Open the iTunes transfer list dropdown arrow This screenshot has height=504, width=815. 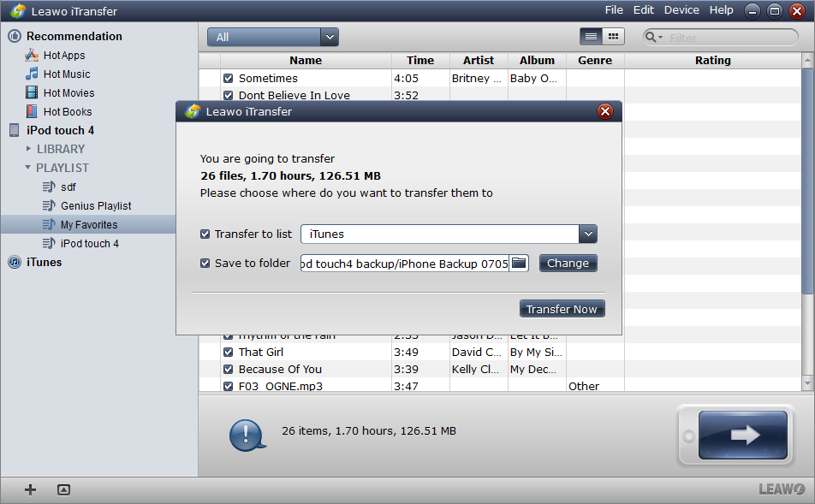pyautogui.click(x=588, y=234)
